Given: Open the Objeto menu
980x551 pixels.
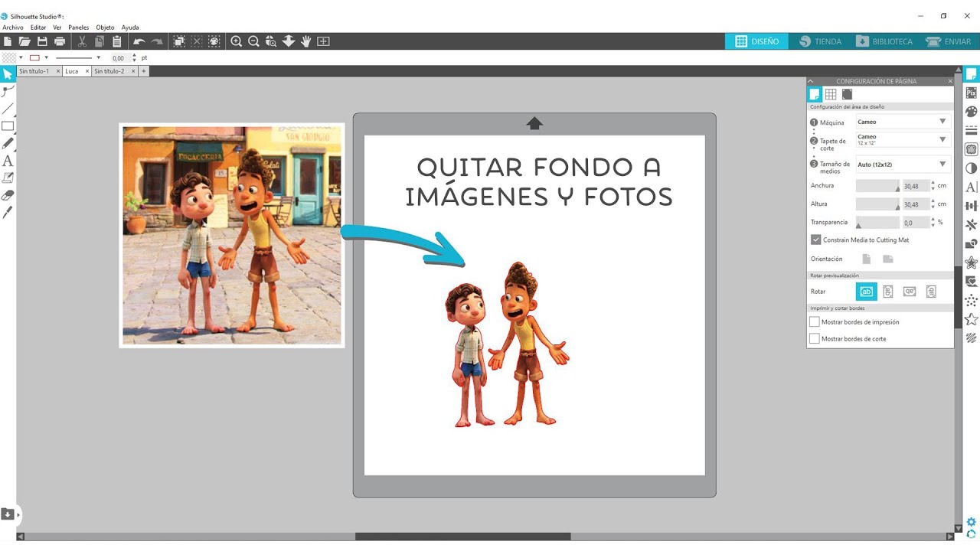Looking at the screenshot, I should coord(105,28).
